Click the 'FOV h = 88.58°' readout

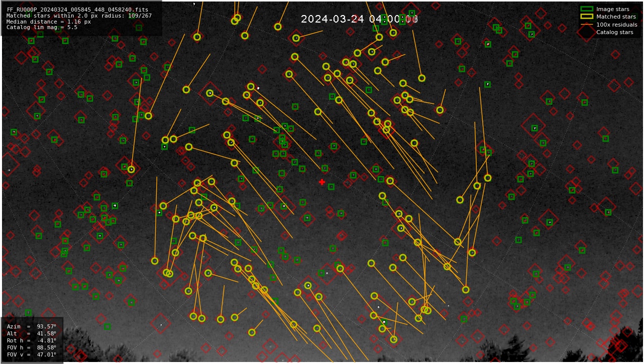pyautogui.click(x=32, y=347)
